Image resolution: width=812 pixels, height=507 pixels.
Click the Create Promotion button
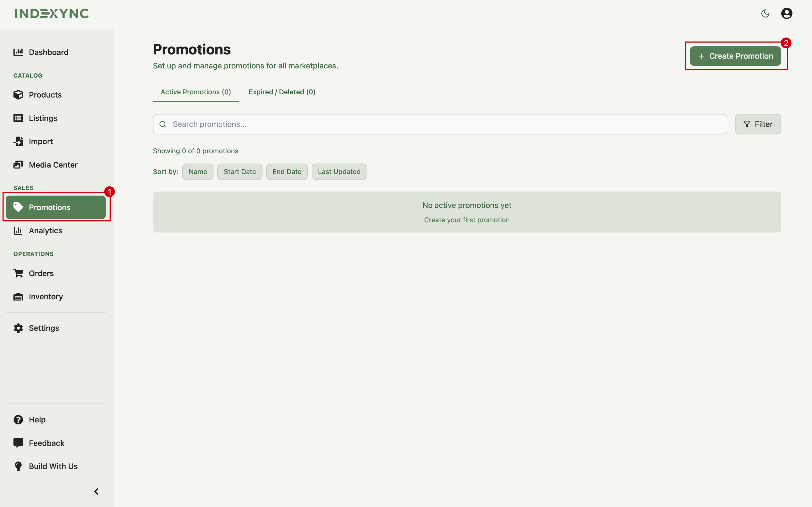pyautogui.click(x=735, y=56)
